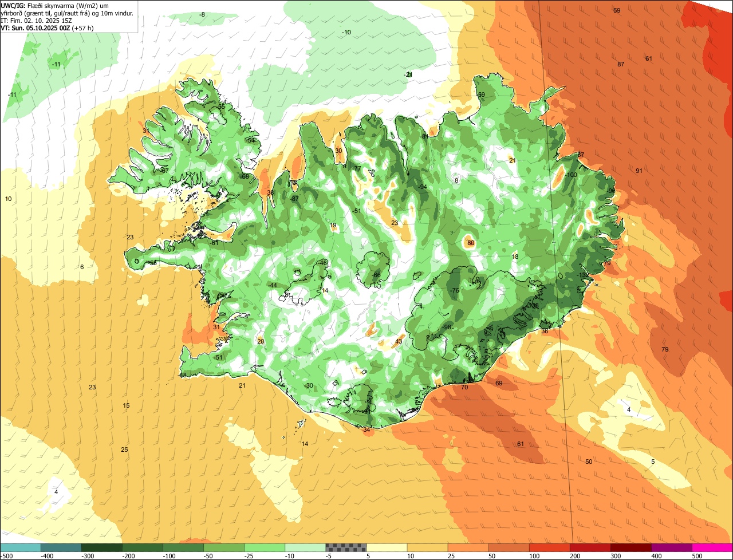Click the -44 value in west Iceland
The width and height of the screenshot is (733, 560).
coord(273,285)
